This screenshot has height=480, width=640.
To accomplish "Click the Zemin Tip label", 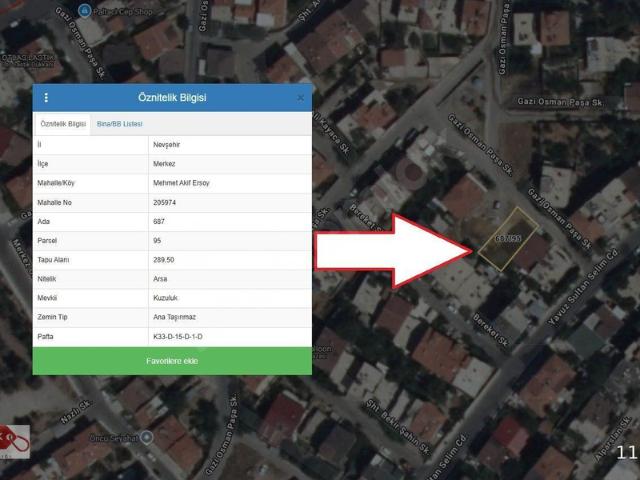I will pos(52,317).
